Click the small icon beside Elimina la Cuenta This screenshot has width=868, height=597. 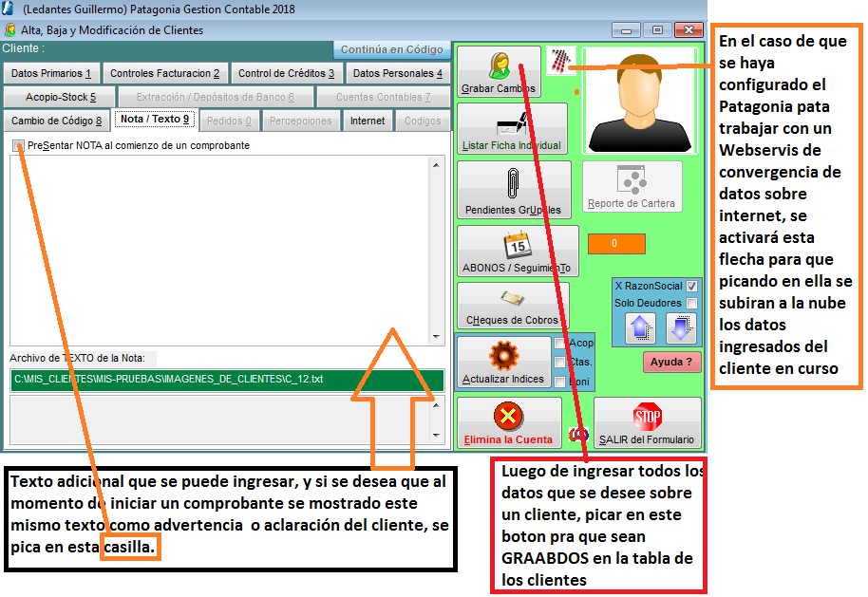578,435
